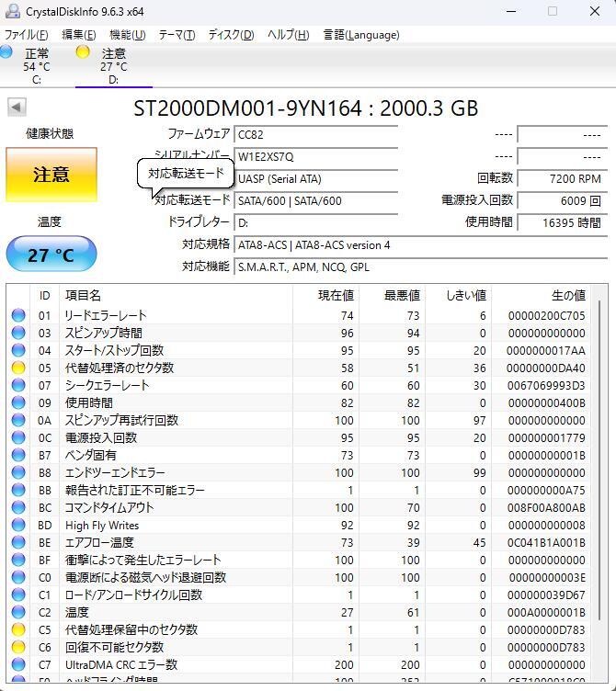The height and width of the screenshot is (691, 616).
Task: Click the blue status dot for ID C7 UltraDMA CRC エラー数
Action: click(x=18, y=664)
